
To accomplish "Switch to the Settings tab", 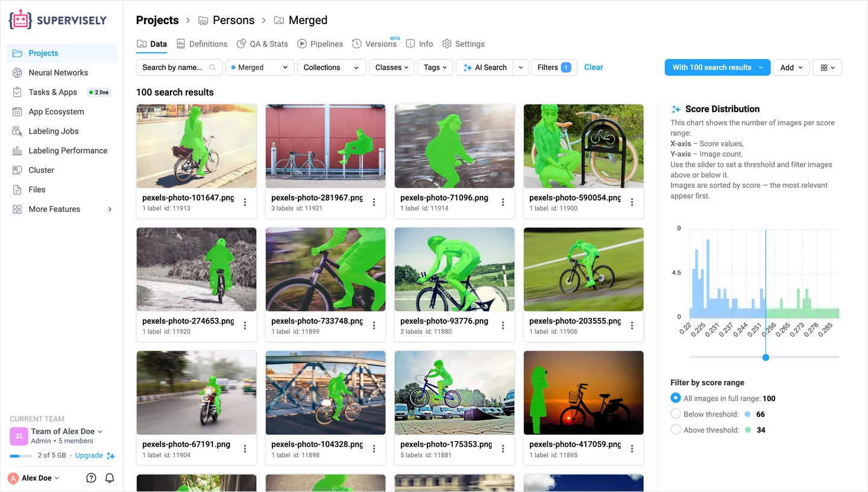I will point(464,44).
